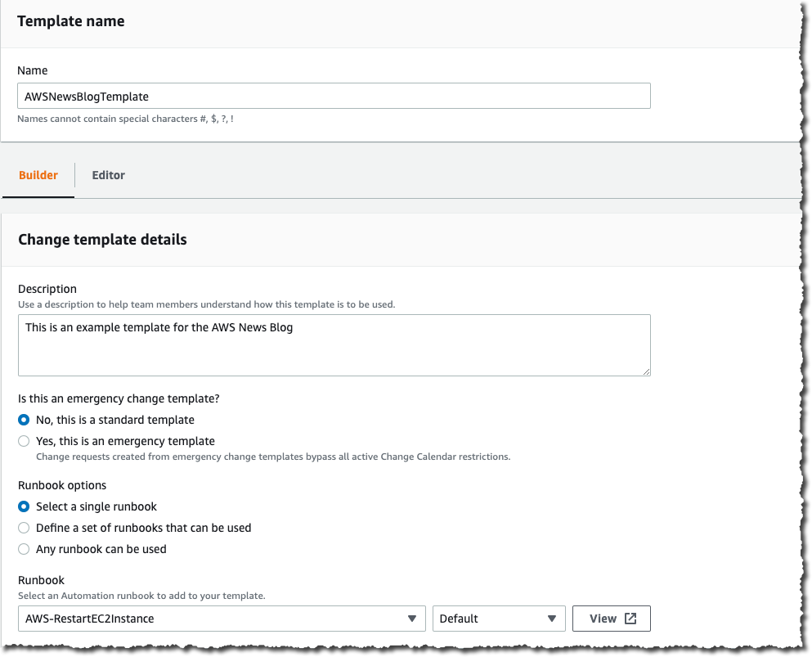Click the Default version dropdown arrow

(x=550, y=619)
